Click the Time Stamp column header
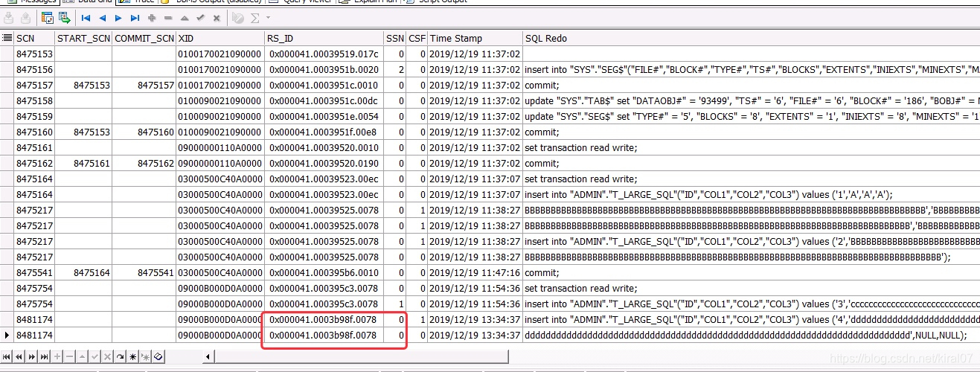980x372 pixels. pyautogui.click(x=475, y=38)
